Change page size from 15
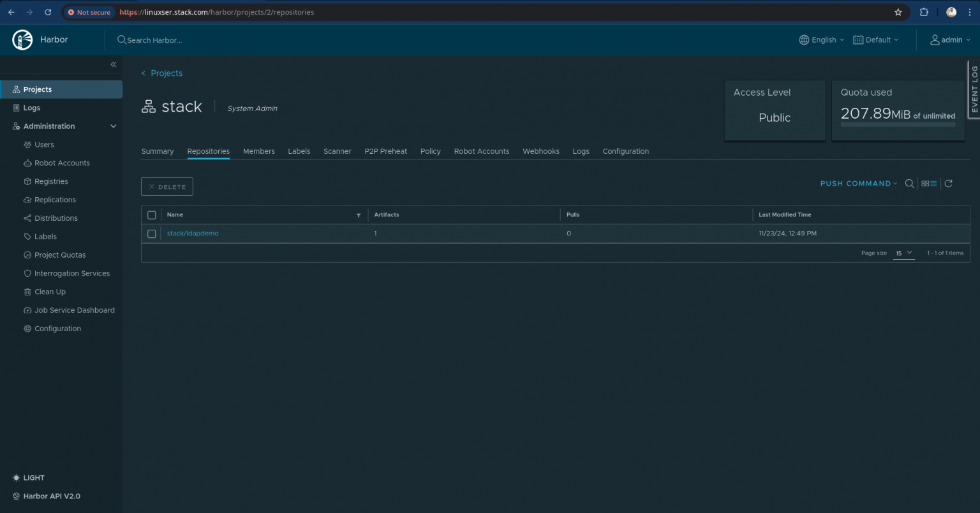This screenshot has height=513, width=980. click(x=903, y=253)
